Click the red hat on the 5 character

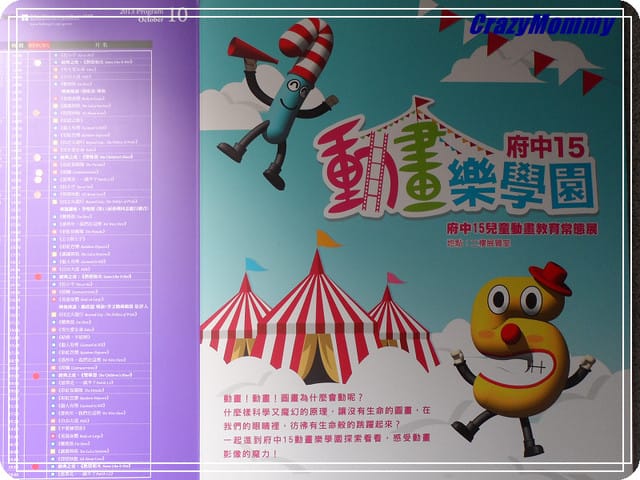point(550,278)
